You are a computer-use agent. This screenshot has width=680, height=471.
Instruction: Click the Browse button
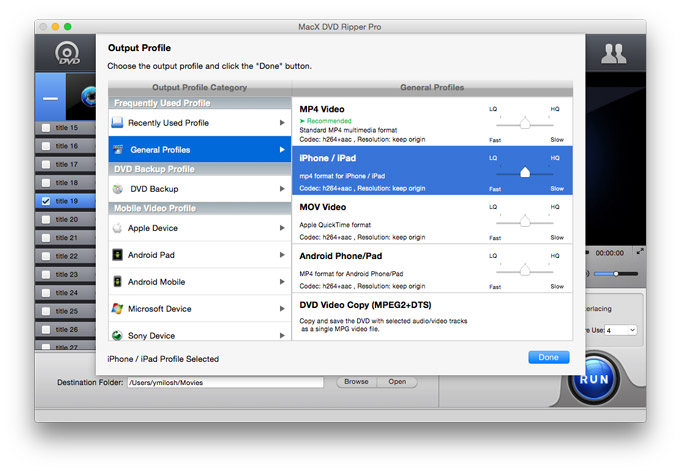pyautogui.click(x=356, y=382)
